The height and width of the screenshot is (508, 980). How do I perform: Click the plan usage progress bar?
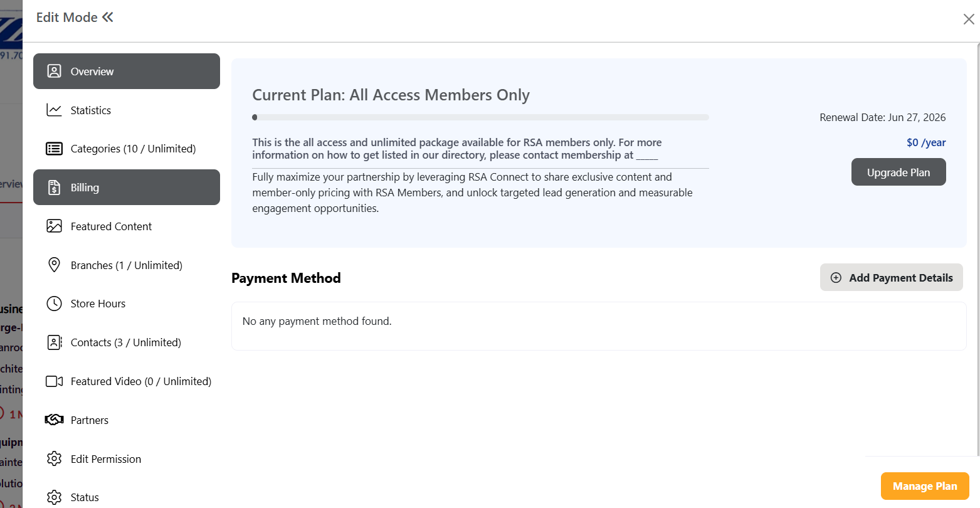click(x=480, y=117)
